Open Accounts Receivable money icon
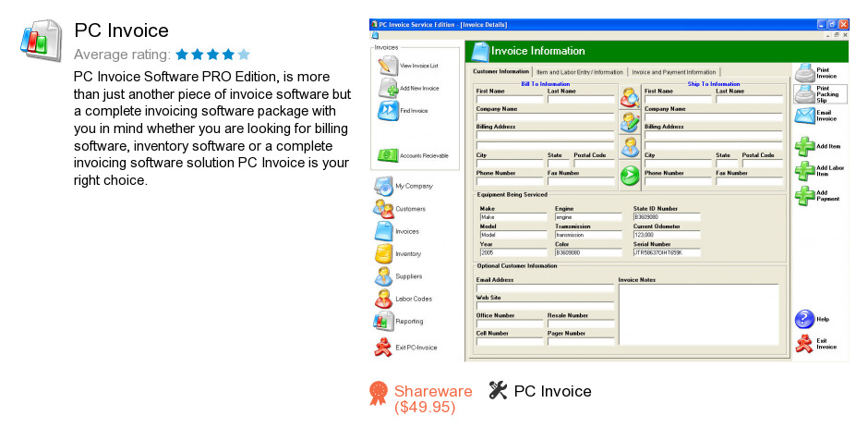The image size is (868, 440). coord(388,155)
